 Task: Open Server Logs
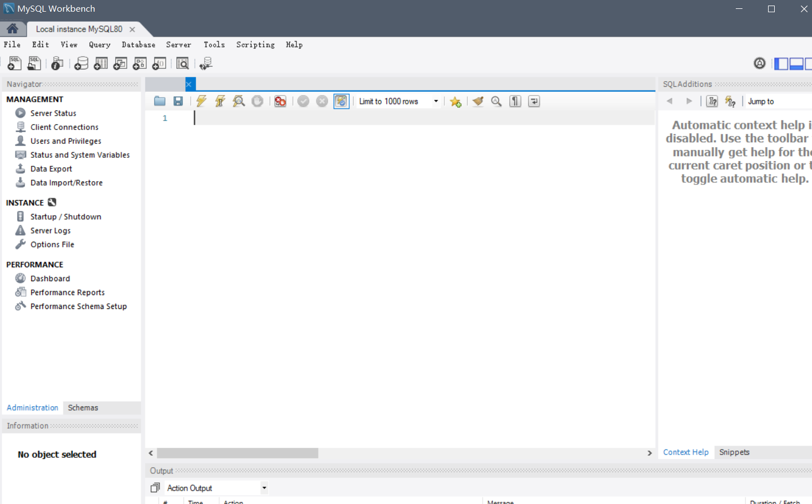pyautogui.click(x=51, y=230)
